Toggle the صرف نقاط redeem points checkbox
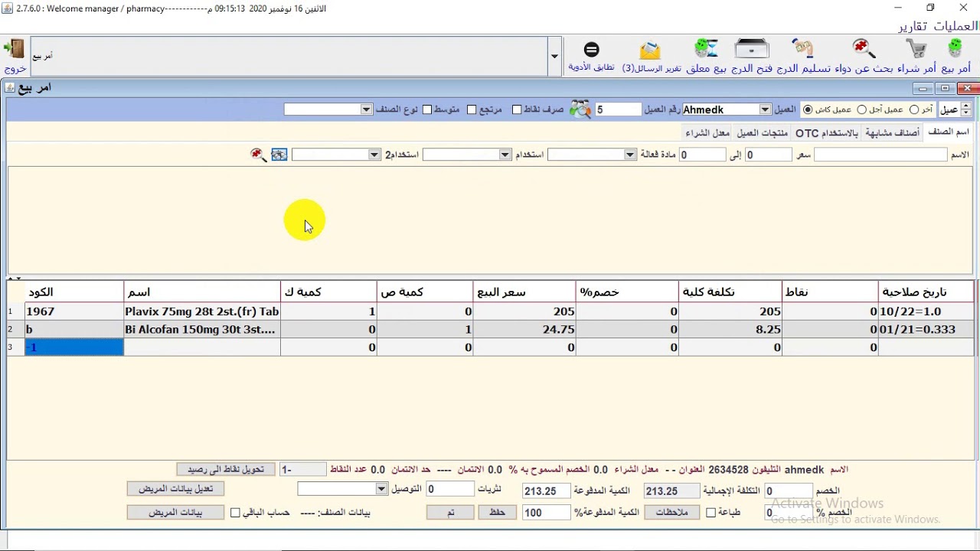Image resolution: width=980 pixels, height=551 pixels. 517,109
